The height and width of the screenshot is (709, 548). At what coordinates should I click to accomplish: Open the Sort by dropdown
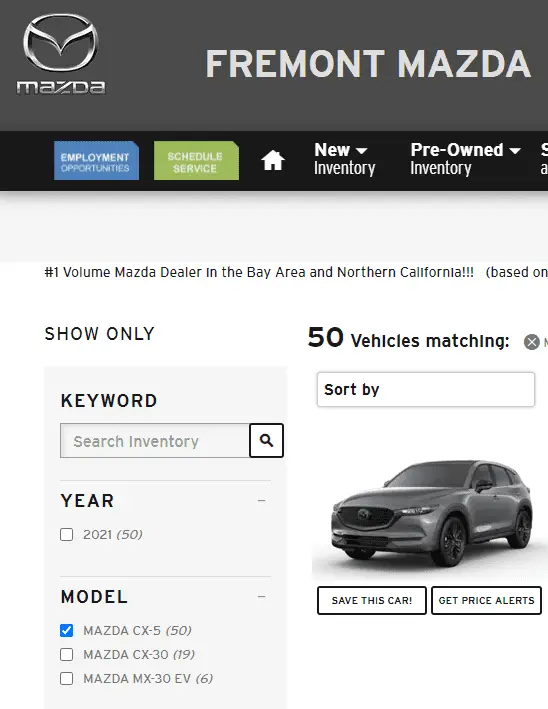pos(426,389)
